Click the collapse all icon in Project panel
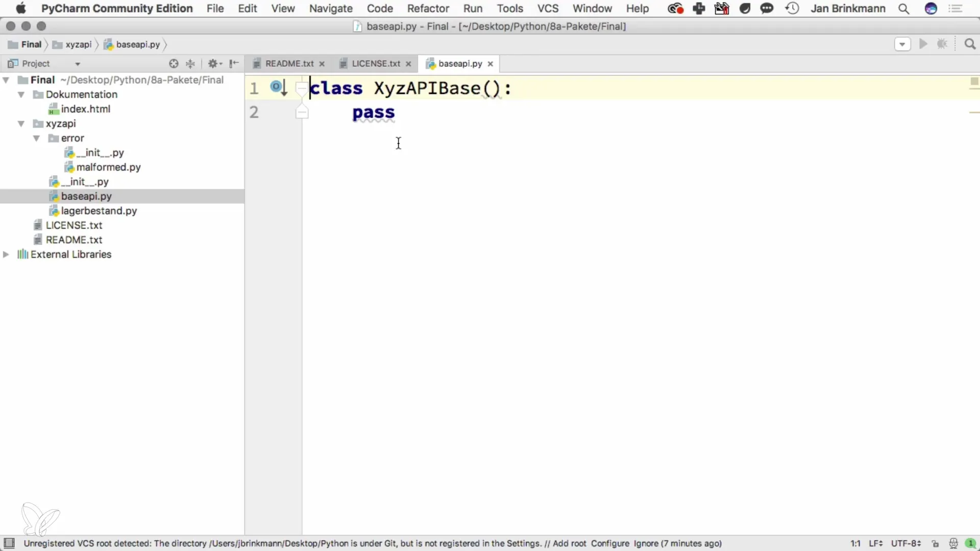 (190, 64)
